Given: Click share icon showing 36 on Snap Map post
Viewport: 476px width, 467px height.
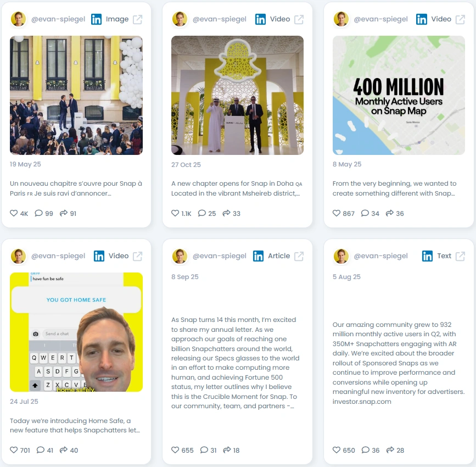Looking at the screenshot, I should (x=390, y=213).
